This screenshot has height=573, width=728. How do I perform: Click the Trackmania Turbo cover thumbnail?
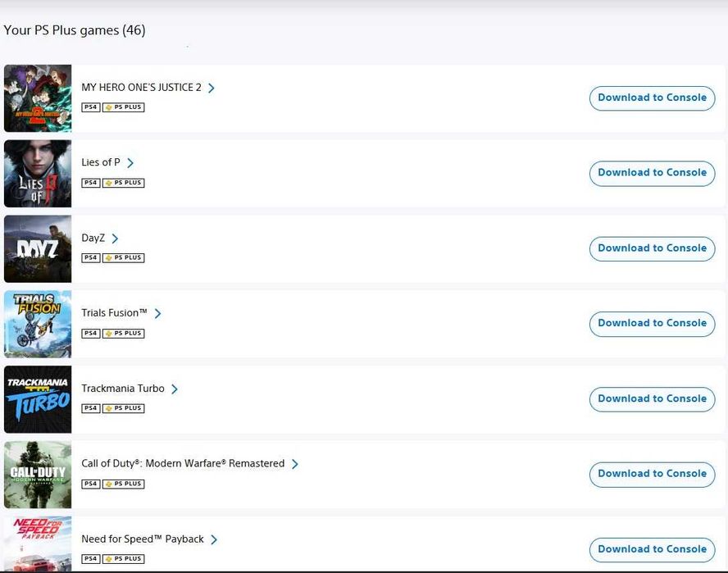(38, 399)
